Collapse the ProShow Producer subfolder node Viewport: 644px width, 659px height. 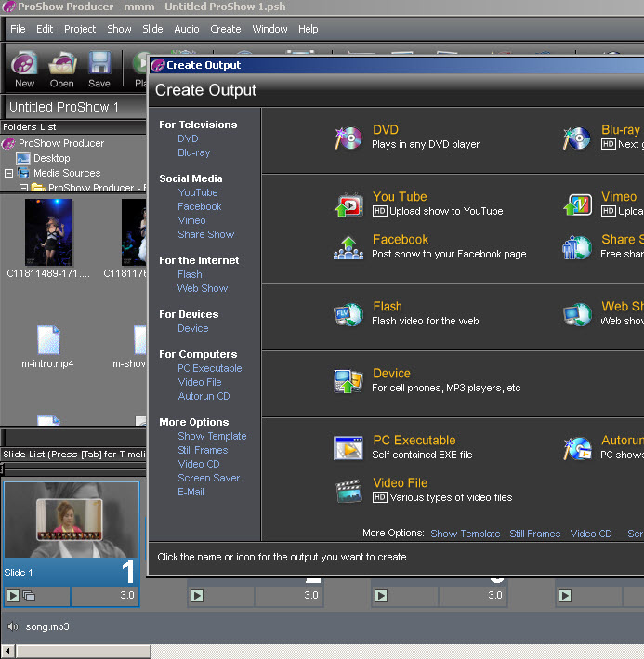pos(23,188)
